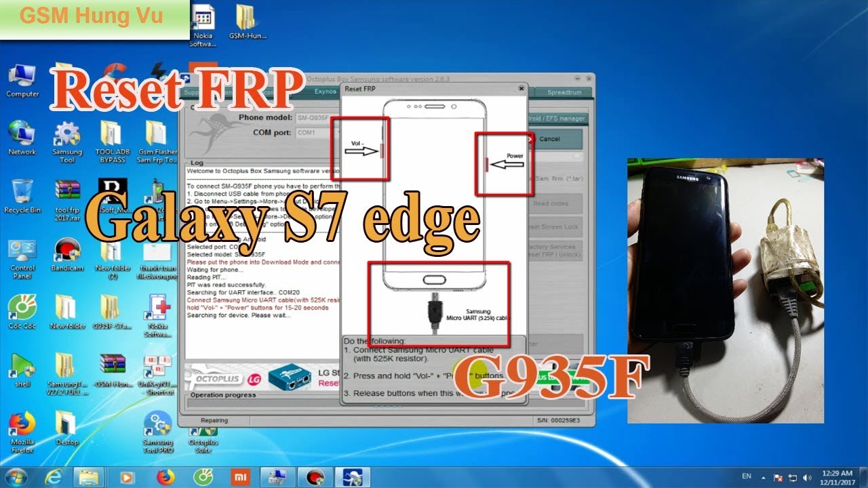Screen dimensions: 868x488
Task: Open the UniKeyNT Shortcut icon
Action: (x=157, y=374)
